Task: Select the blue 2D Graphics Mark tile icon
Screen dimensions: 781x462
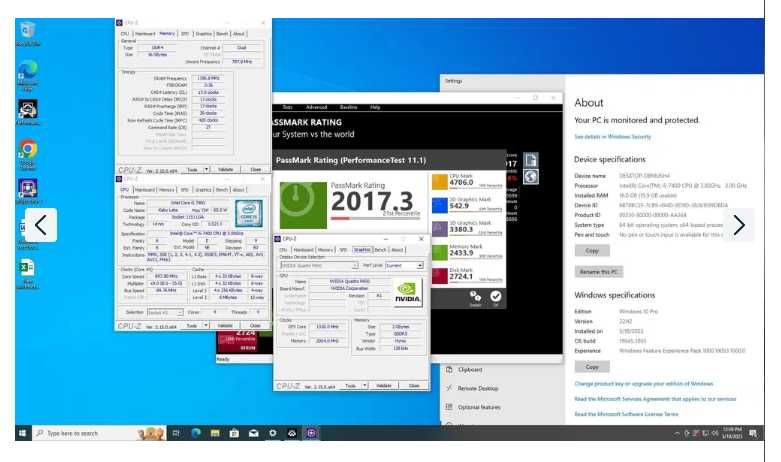Action: [439, 205]
